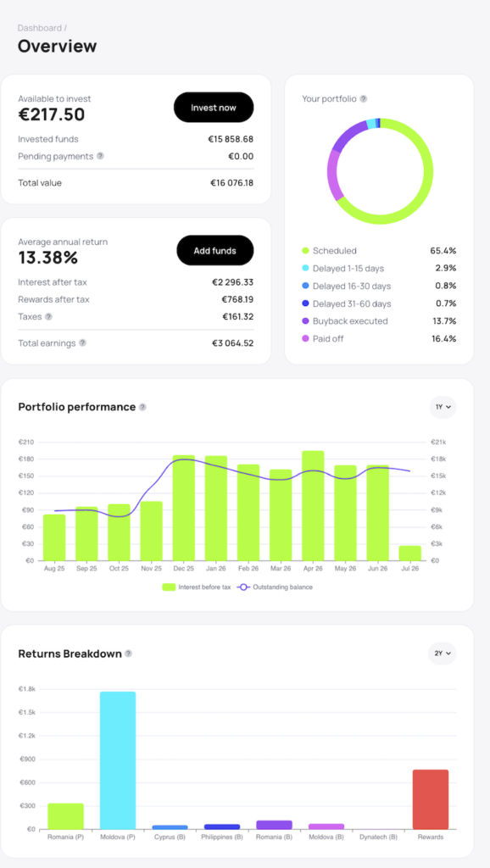Click help icon next to Pending payments
This screenshot has width=490, height=868.
click(100, 156)
